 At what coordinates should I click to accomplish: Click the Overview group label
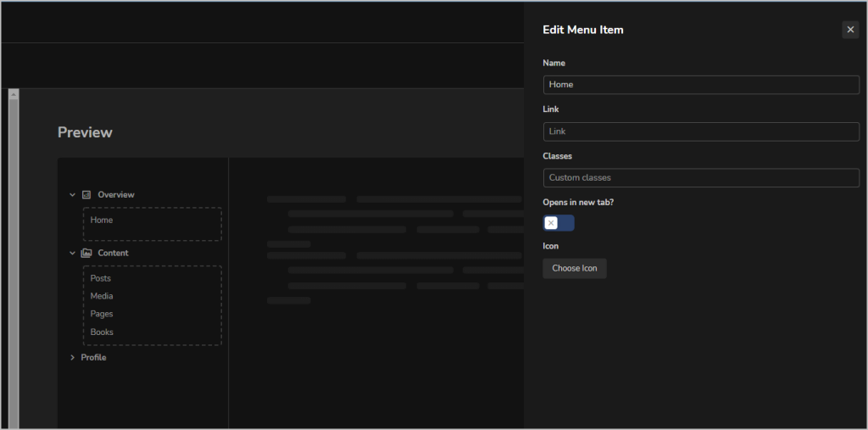click(115, 194)
